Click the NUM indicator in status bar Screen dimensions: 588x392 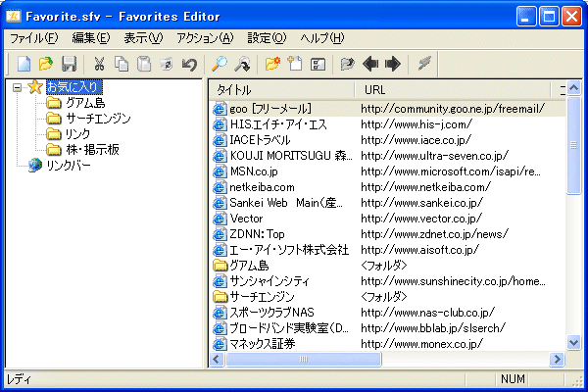pos(513,379)
